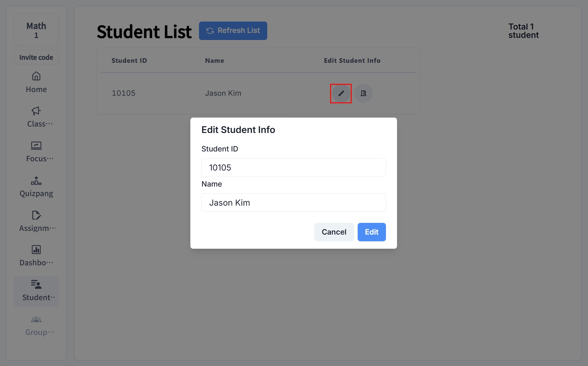588x366 pixels.
Task: Open the Group sidebar item
Action: (36, 326)
